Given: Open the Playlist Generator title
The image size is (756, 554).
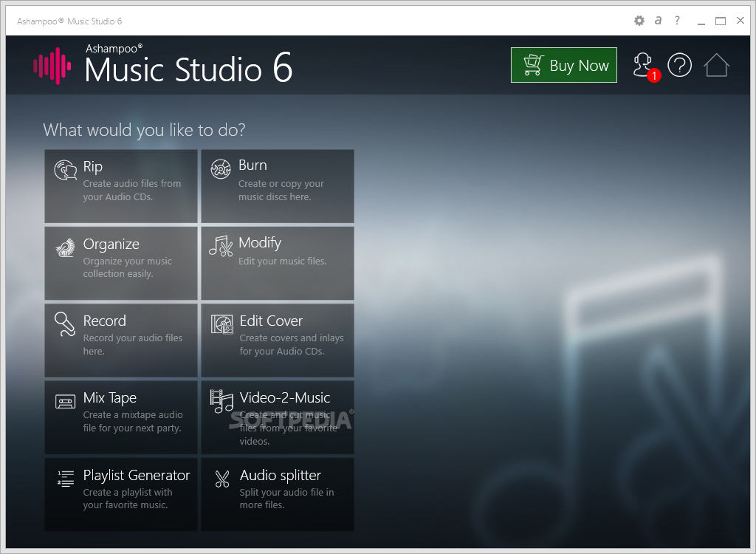Looking at the screenshot, I should point(137,476).
